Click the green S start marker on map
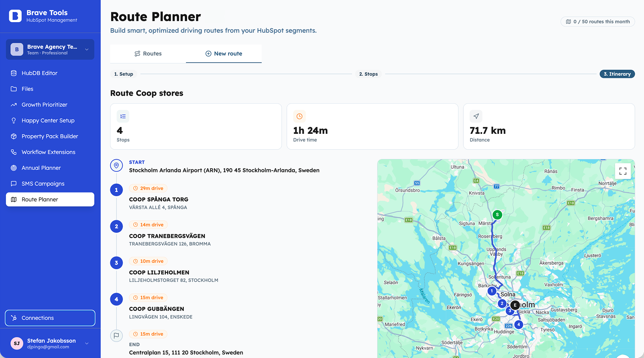Image resolution: width=644 pixels, height=358 pixels. pyautogui.click(x=497, y=214)
